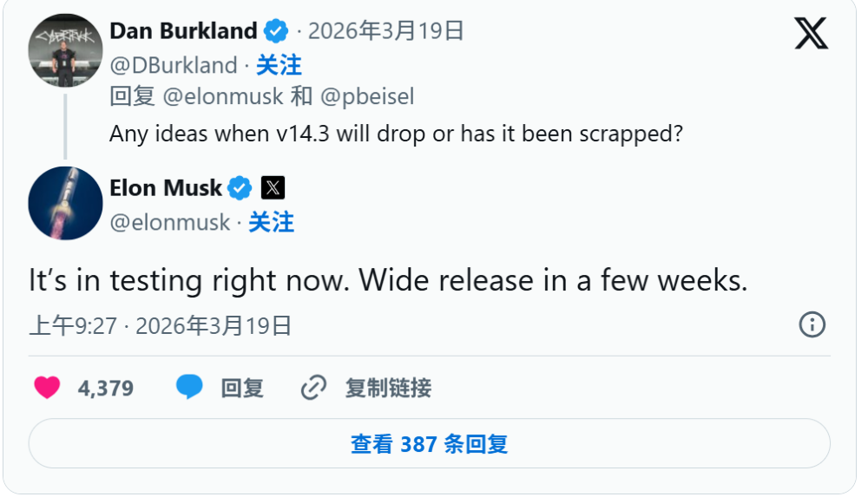This screenshot has height=497, width=868.
Task: Click the blue reply bubble icon
Action: pyautogui.click(x=189, y=387)
